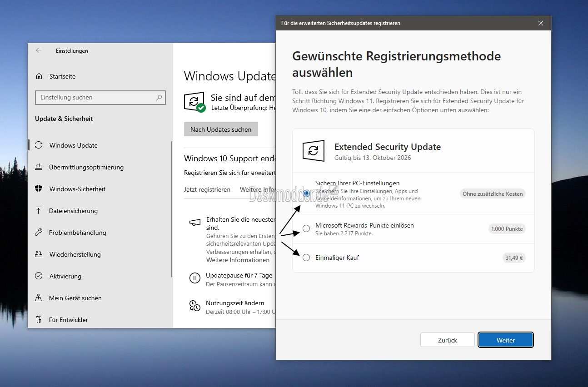Click Updatepause für 7 Tage option
The width and height of the screenshot is (588, 387).
click(x=239, y=275)
